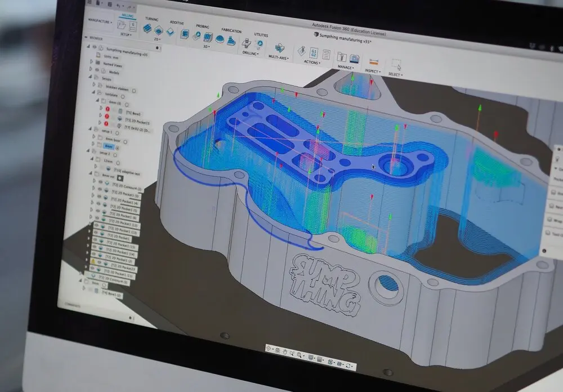Image resolution: width=563 pixels, height=392 pixels.
Task: Toggle visibility eye of 2D Contour4 (2)
Action: [x=101, y=182]
